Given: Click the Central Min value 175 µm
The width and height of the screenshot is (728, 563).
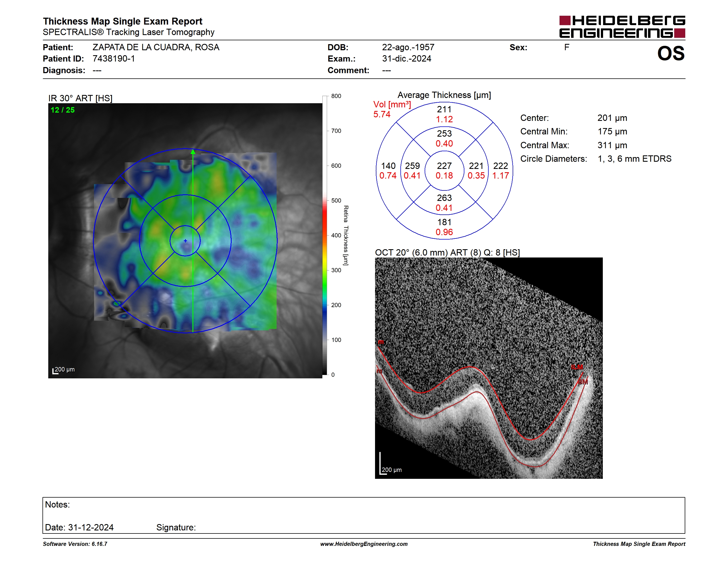Looking at the screenshot, I should click(612, 132).
